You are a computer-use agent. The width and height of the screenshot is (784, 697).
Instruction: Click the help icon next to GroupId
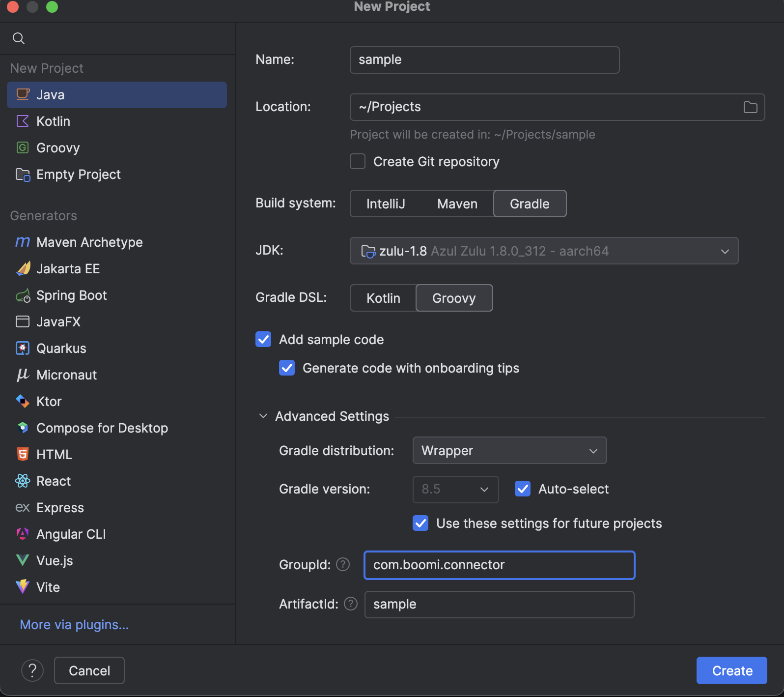point(343,565)
